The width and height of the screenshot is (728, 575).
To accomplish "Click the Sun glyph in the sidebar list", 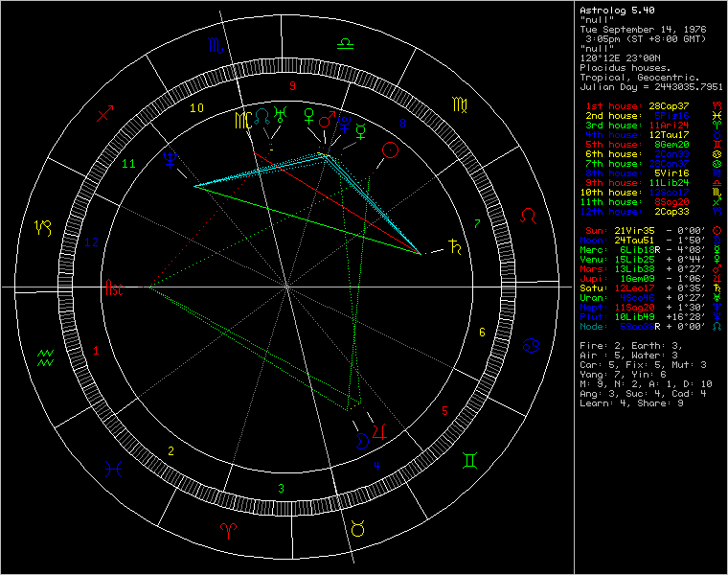I will 717,230.
